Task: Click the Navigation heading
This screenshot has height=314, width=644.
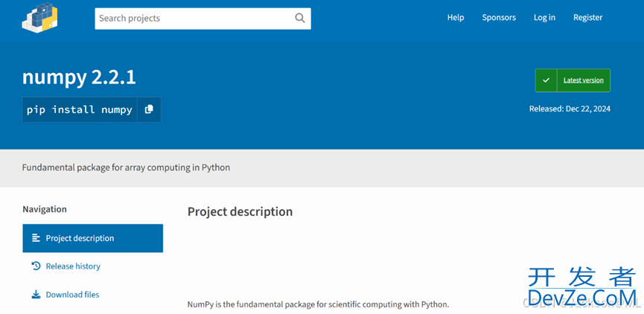Action: point(45,209)
